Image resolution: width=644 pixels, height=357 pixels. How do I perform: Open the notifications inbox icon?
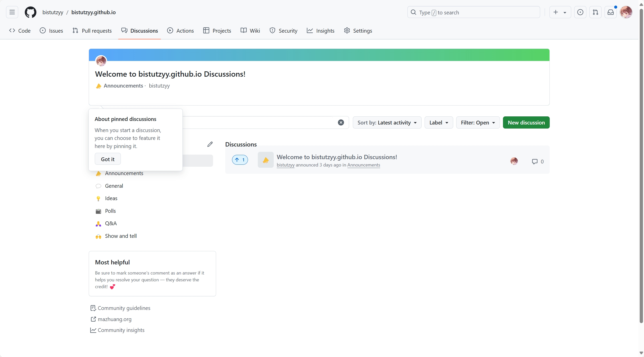[611, 12]
